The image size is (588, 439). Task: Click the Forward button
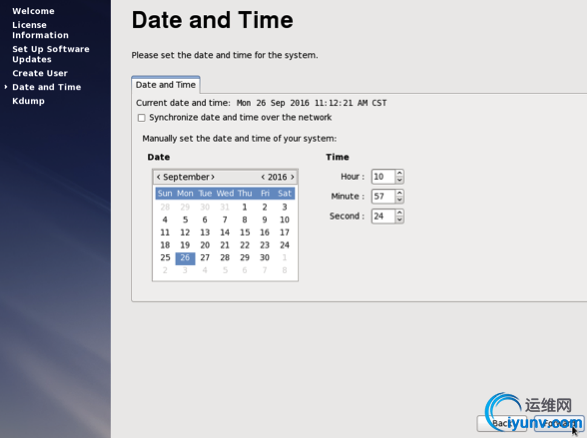(559, 424)
